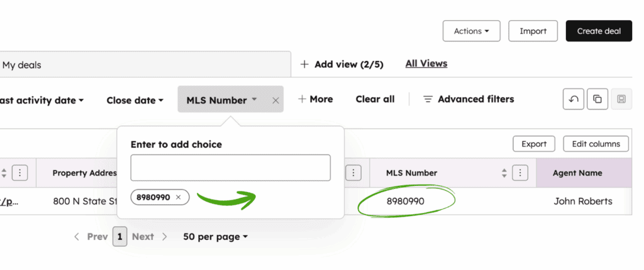
Task: Remove the 8980990 filter chip
Action: click(178, 197)
